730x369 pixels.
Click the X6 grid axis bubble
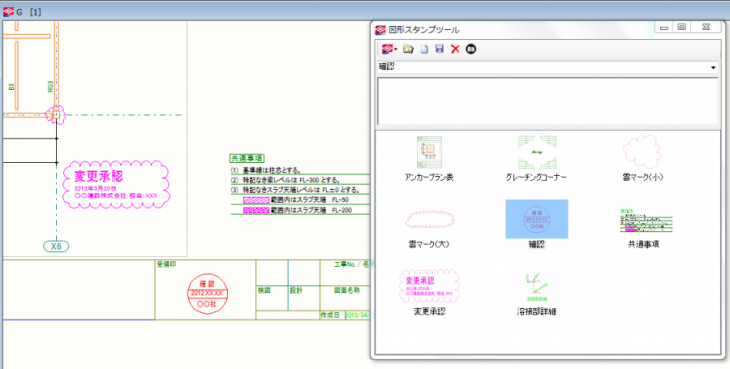56,246
